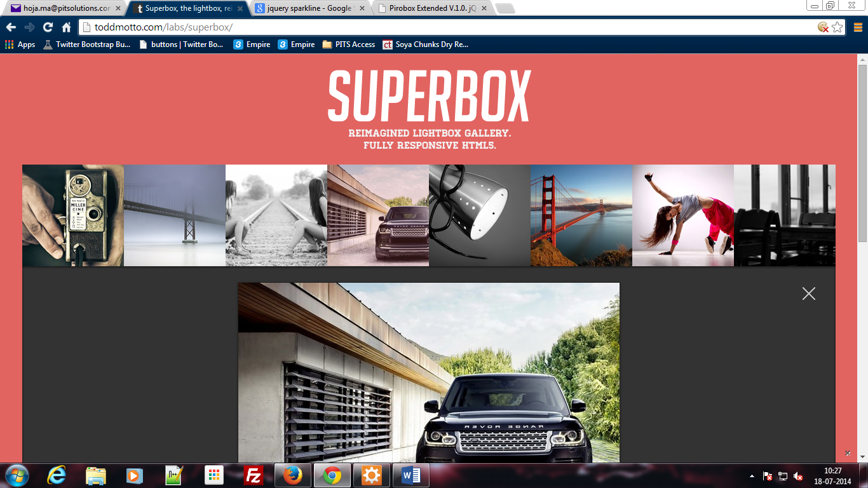
Task: Open the network status tray icon
Action: (x=783, y=476)
